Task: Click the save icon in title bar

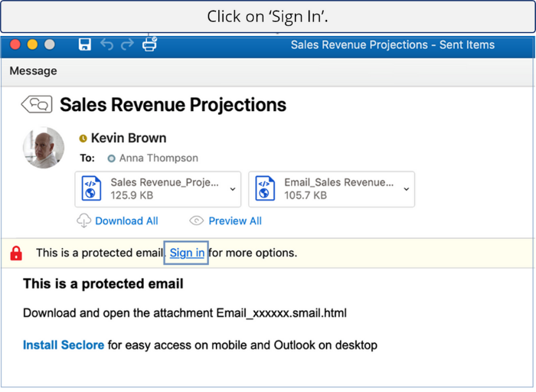Action: tap(85, 44)
